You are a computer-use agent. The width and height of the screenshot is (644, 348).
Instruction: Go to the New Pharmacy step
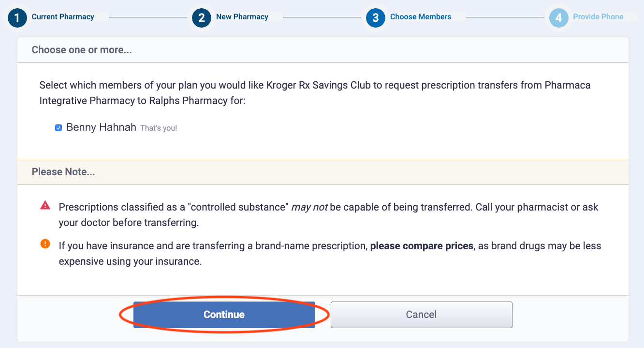pyautogui.click(x=242, y=17)
